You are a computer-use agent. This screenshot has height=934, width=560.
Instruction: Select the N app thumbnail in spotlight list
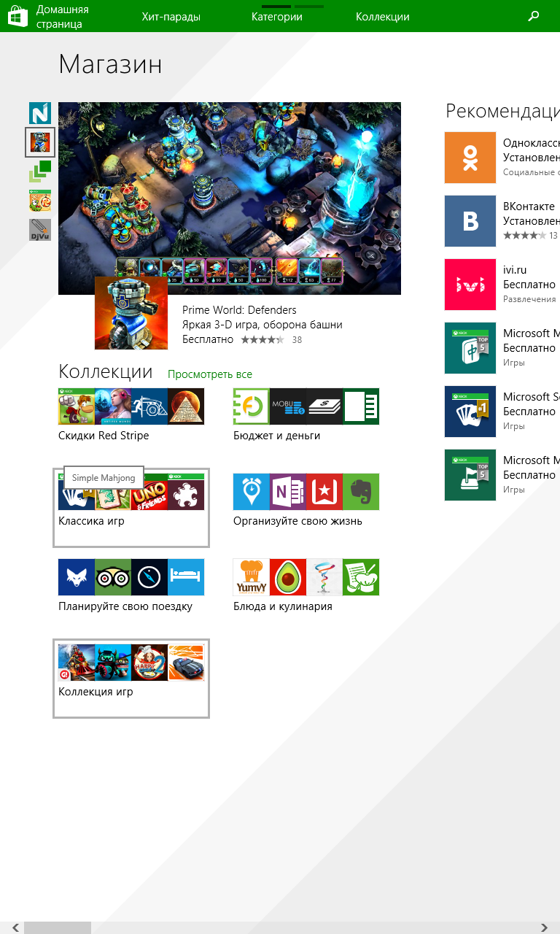pyautogui.click(x=40, y=113)
